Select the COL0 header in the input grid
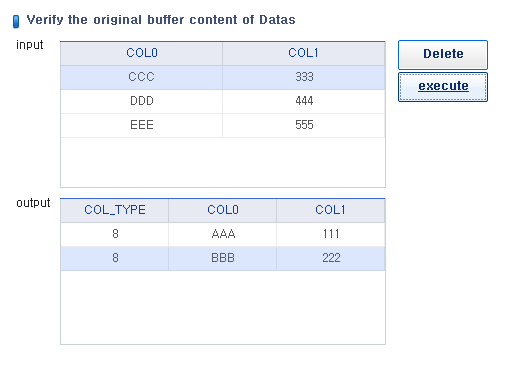The width and height of the screenshot is (507, 366). 142,53
